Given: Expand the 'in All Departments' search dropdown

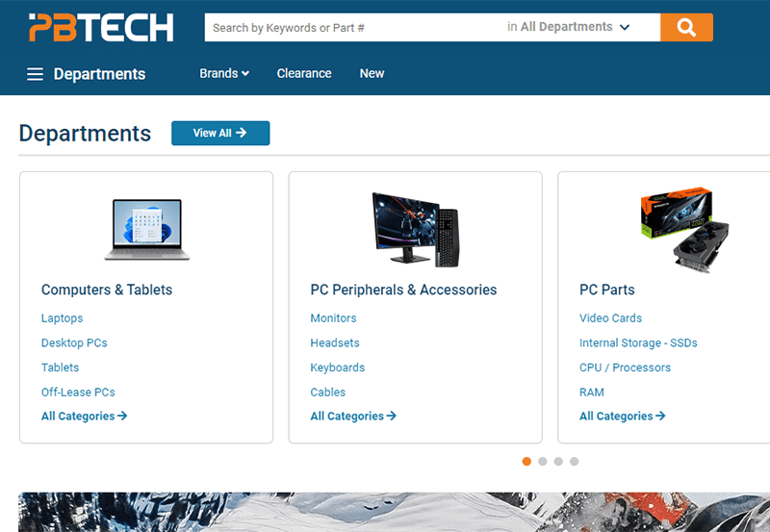Looking at the screenshot, I should click(x=568, y=27).
